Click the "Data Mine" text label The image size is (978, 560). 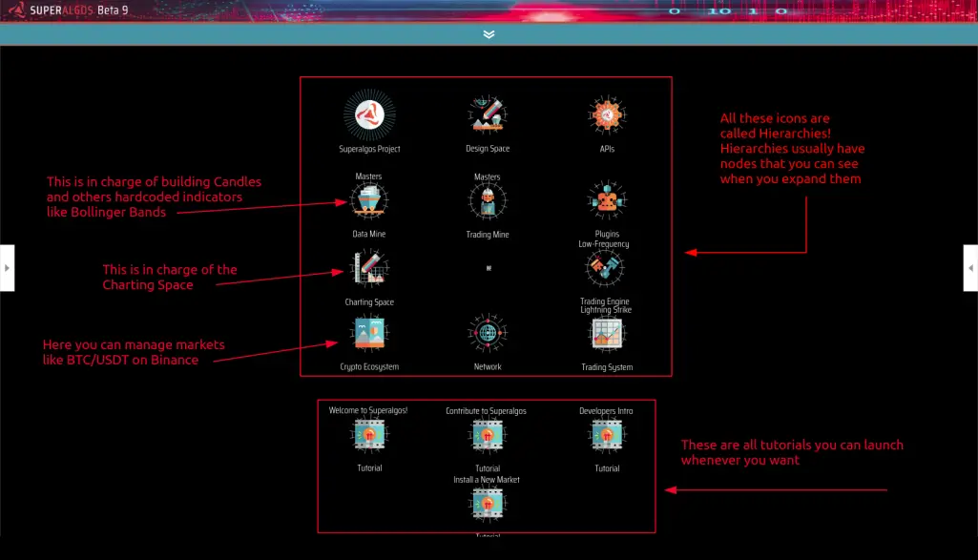(368, 234)
